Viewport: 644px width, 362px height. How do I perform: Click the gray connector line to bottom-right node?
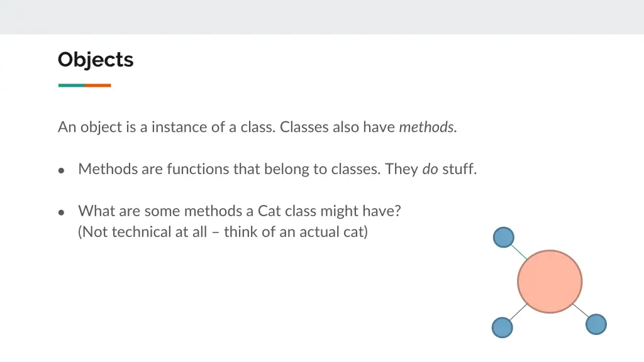tap(580, 310)
